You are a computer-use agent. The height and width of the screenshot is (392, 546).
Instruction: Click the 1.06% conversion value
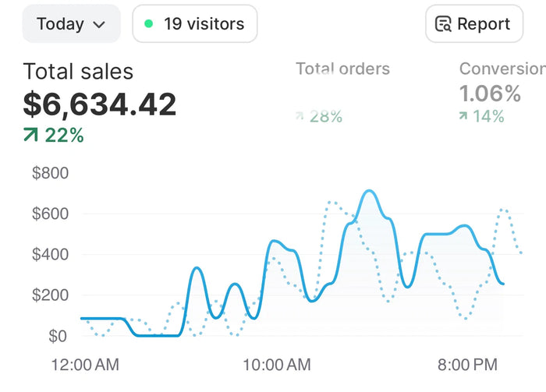click(490, 94)
